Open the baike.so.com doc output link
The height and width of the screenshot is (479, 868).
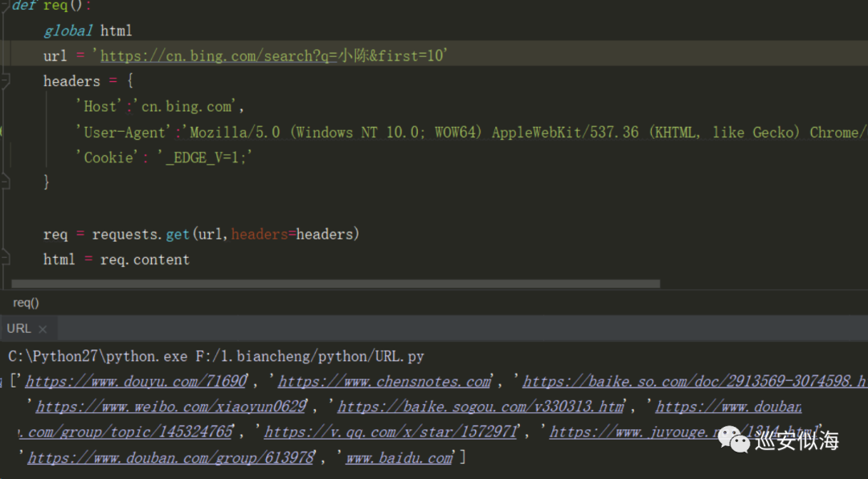click(x=694, y=382)
